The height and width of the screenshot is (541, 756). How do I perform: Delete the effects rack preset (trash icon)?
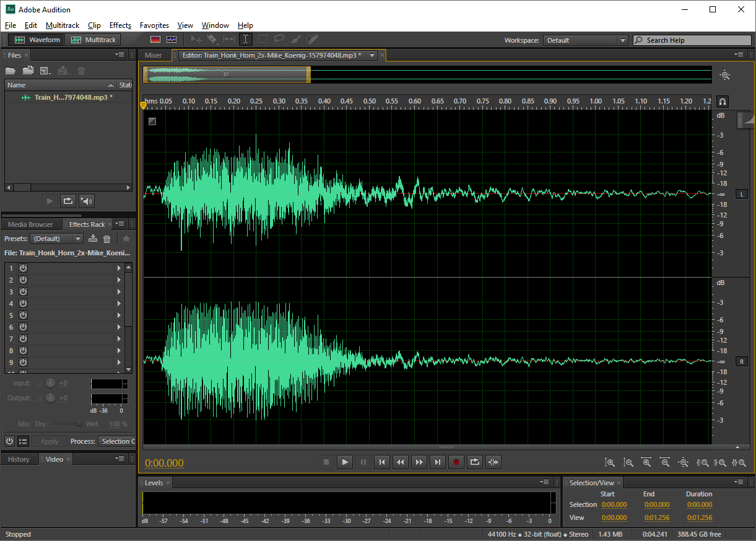pyautogui.click(x=106, y=239)
